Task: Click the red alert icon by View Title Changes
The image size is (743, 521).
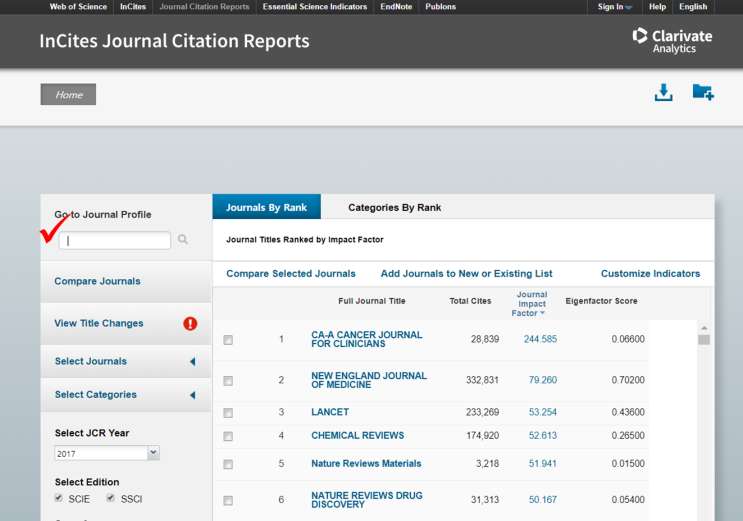Action: (190, 323)
